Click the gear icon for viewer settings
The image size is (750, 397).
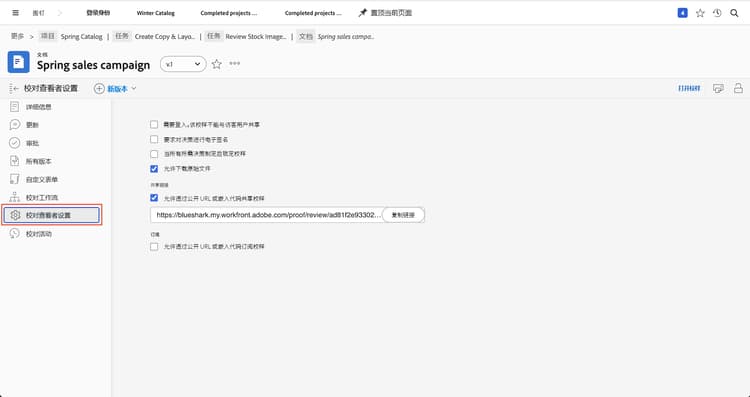(x=15, y=215)
